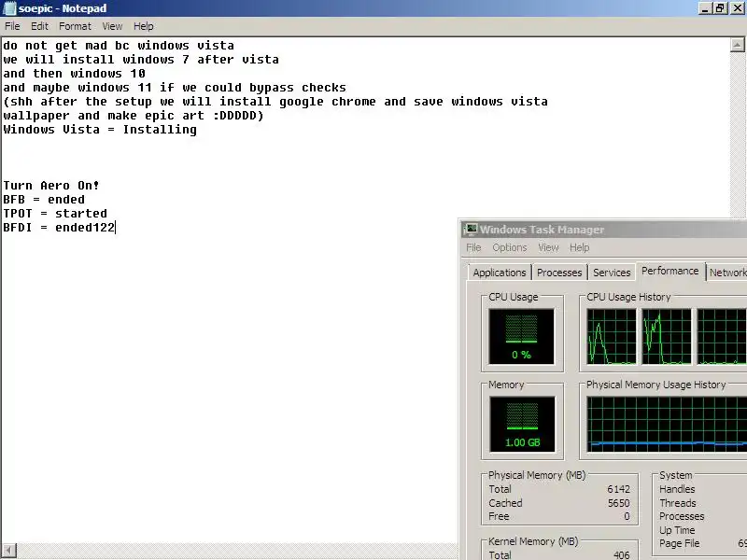Switch to the Networking tab
The width and height of the screenshot is (747, 560).
727,273
